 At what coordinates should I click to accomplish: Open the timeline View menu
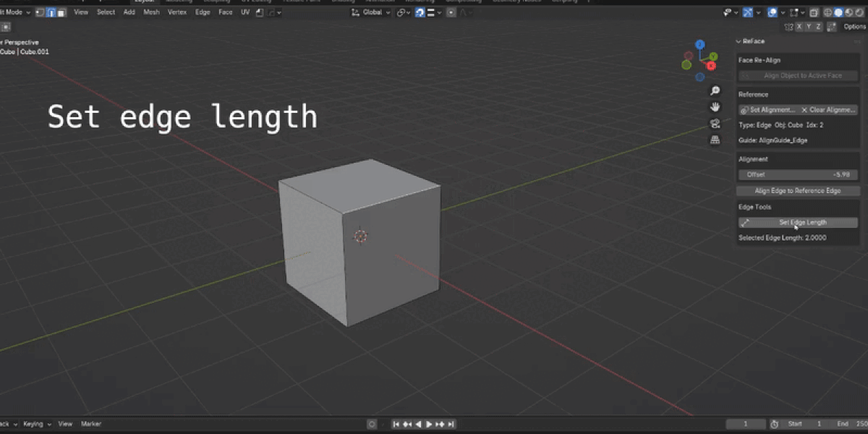click(x=65, y=424)
